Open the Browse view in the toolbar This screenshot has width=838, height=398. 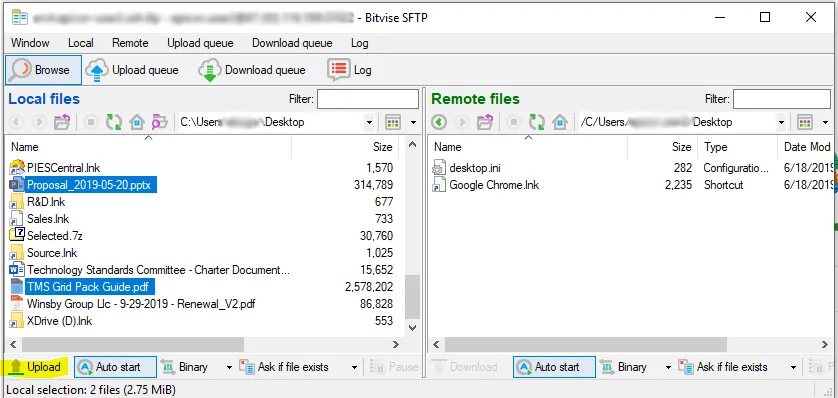(x=43, y=70)
